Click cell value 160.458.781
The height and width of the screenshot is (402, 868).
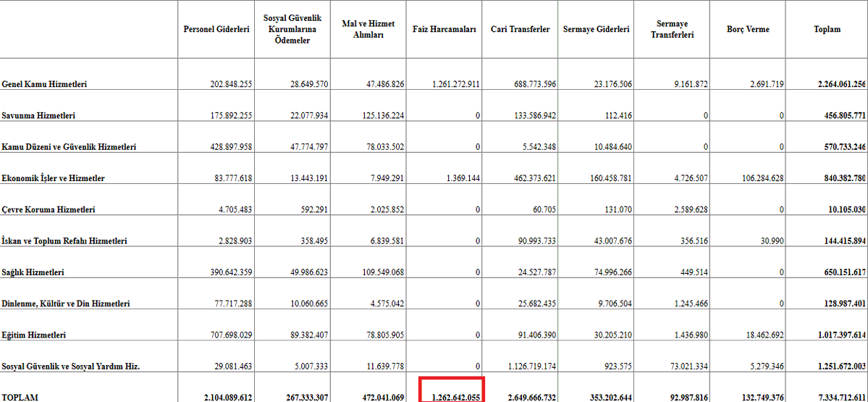(610, 178)
